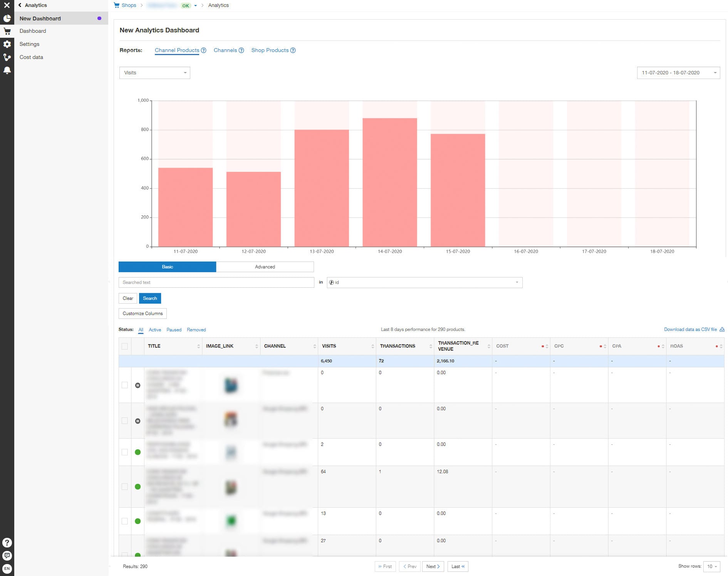Screen dimensions: 728x576
Task: Open Cost data in sidebar menu
Action: (32, 57)
